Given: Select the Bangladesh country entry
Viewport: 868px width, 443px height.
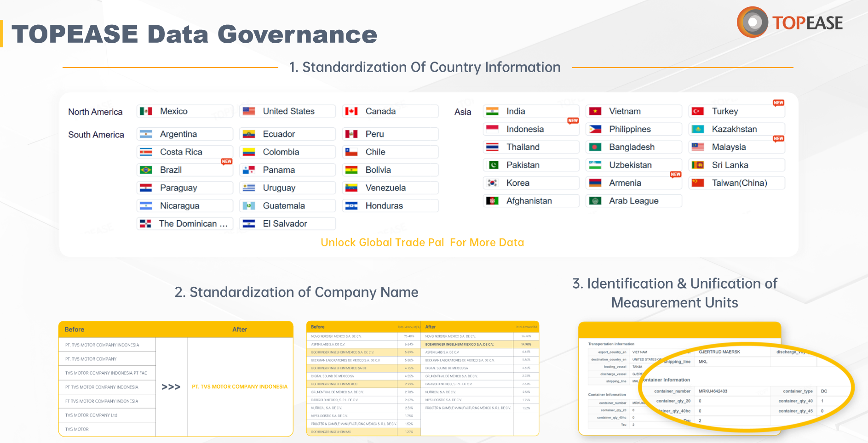Looking at the screenshot, I should pos(633,147).
